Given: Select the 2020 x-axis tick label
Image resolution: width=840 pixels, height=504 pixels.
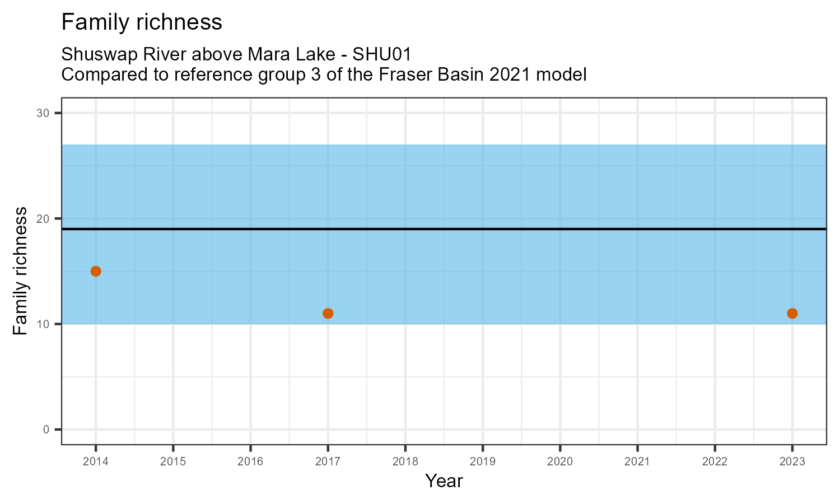Looking at the screenshot, I should (x=560, y=462).
